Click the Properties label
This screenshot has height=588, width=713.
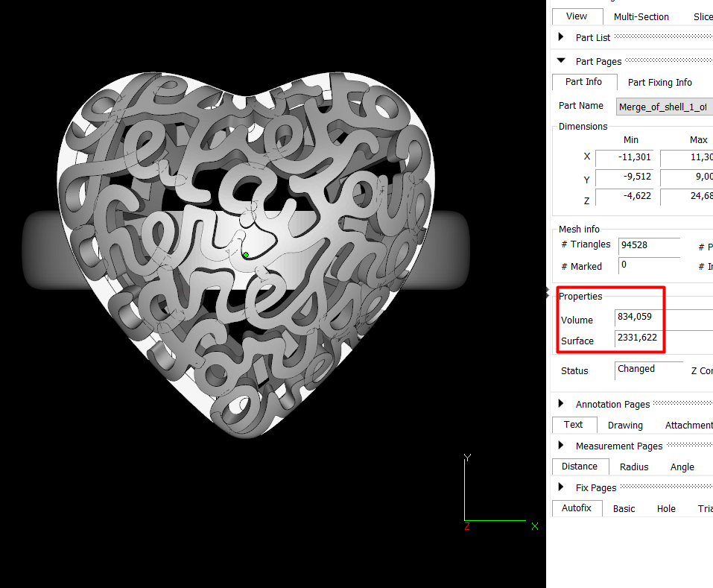580,297
